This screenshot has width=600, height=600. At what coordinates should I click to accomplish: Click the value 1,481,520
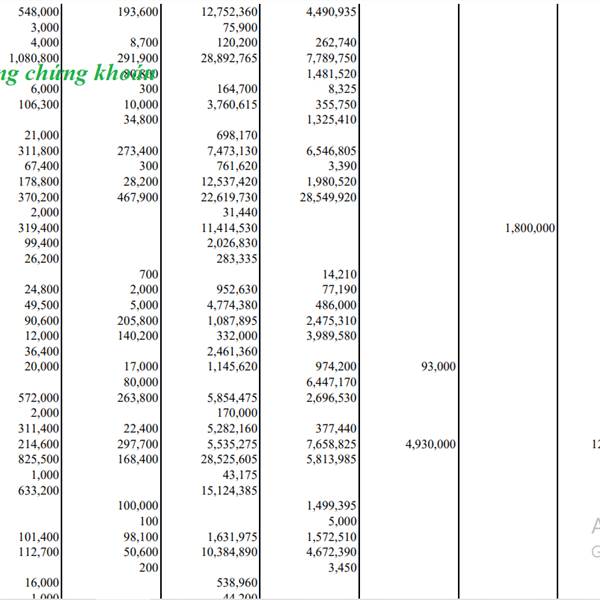(x=331, y=73)
